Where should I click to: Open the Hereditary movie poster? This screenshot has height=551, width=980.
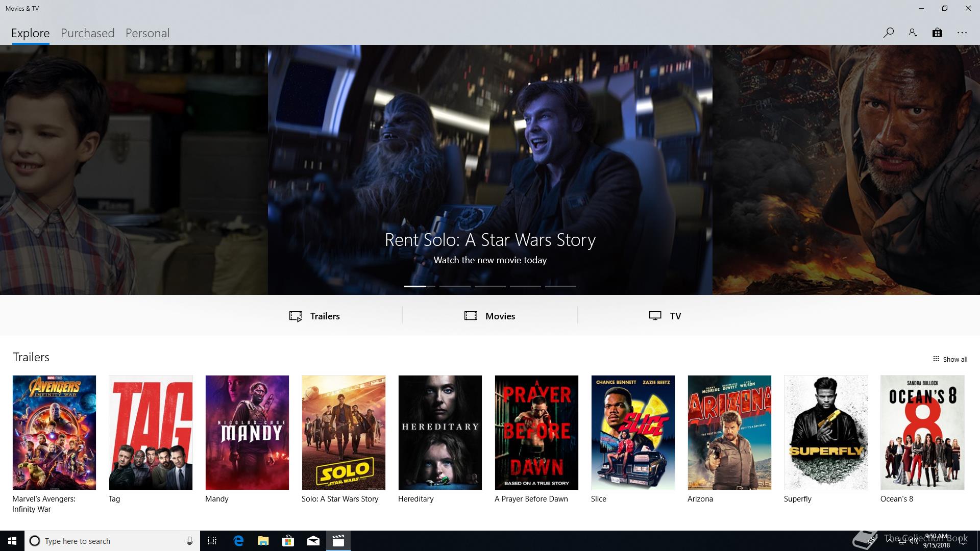pyautogui.click(x=440, y=433)
